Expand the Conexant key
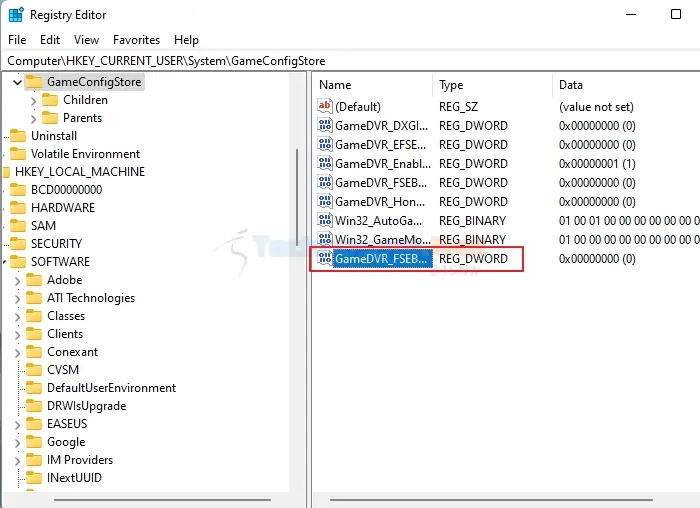 (x=17, y=352)
